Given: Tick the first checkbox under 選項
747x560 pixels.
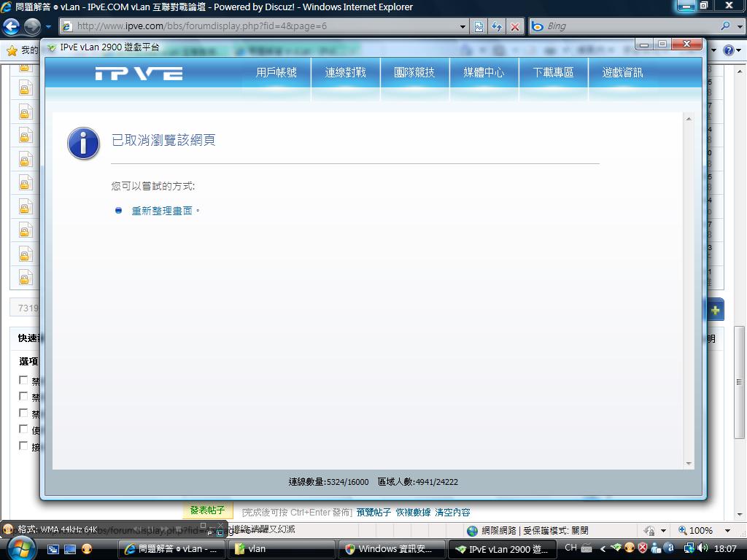Looking at the screenshot, I should tap(23, 380).
